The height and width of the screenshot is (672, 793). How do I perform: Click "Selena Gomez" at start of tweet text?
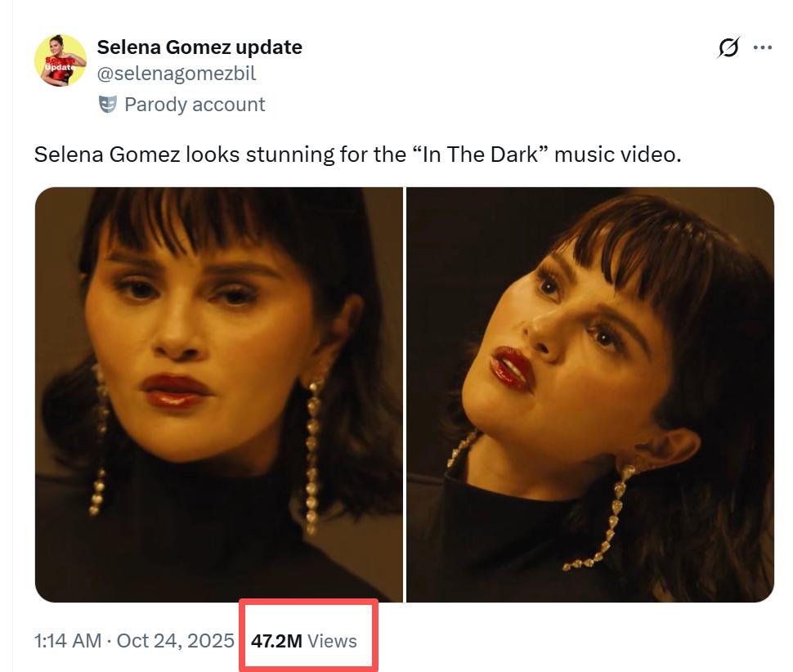click(x=106, y=155)
